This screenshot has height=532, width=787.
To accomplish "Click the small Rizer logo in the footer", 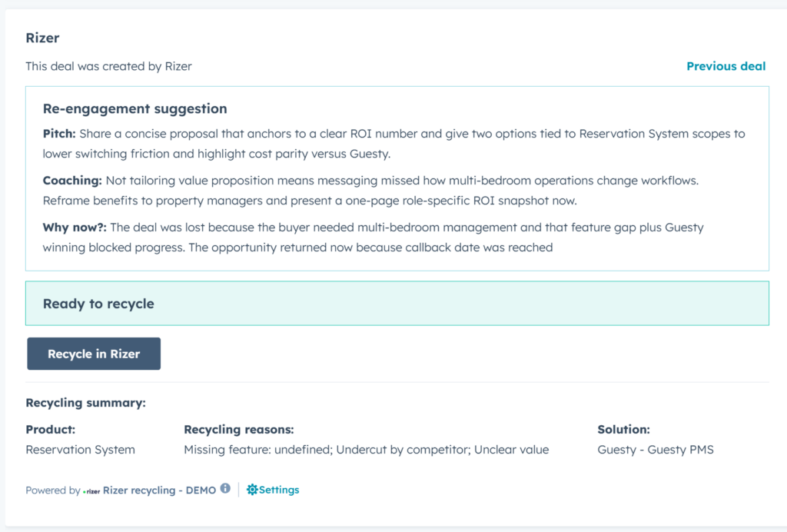I will pyautogui.click(x=91, y=490).
